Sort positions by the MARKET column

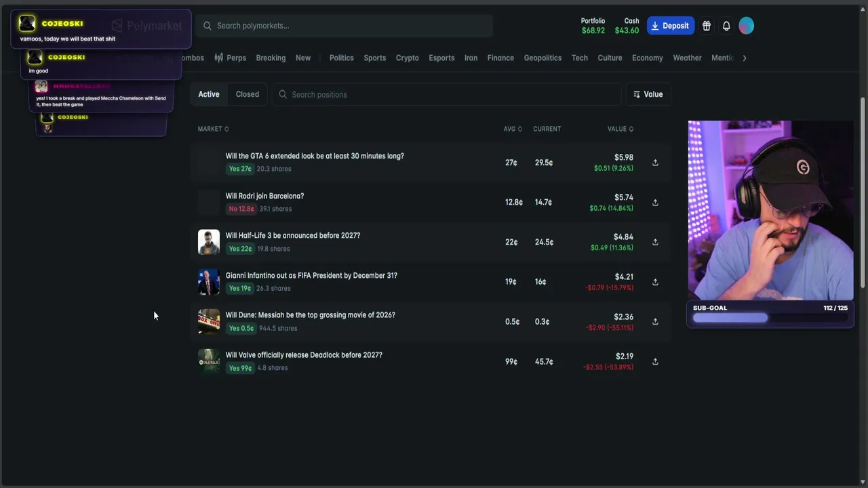(x=213, y=129)
